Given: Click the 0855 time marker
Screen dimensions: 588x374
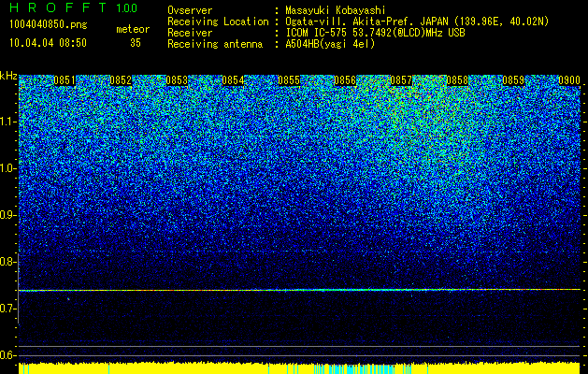Looking at the screenshot, I should point(289,80).
